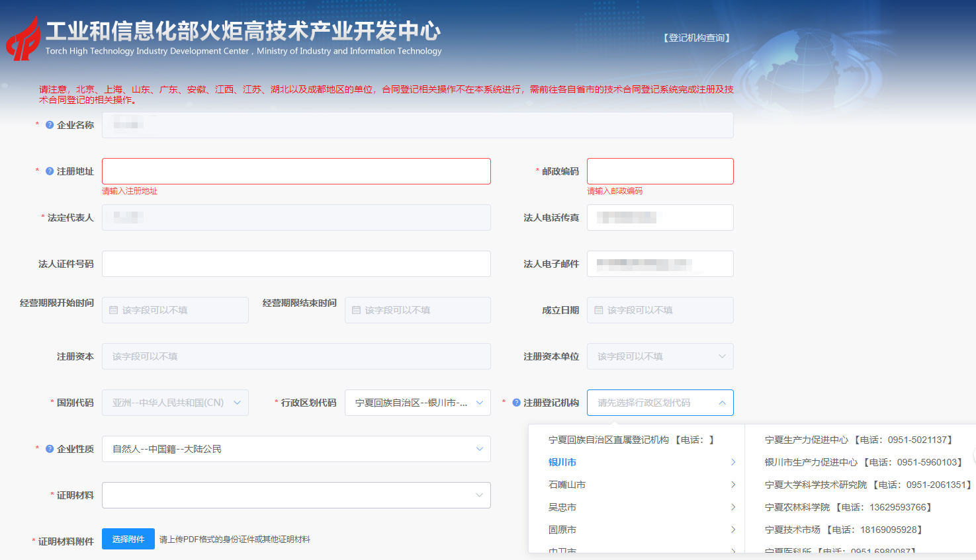
Task: Open the 经营期限结束时间 date picker
Action: pos(418,310)
